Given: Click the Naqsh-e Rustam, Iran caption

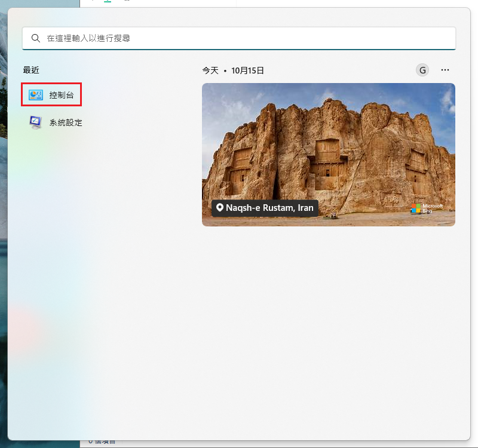Looking at the screenshot, I should (269, 208).
